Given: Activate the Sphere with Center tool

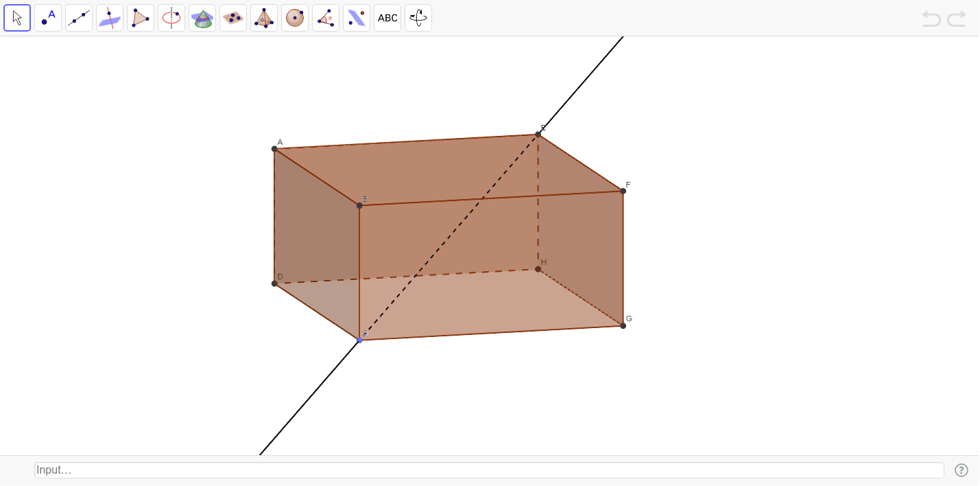Looking at the screenshot, I should click(295, 18).
